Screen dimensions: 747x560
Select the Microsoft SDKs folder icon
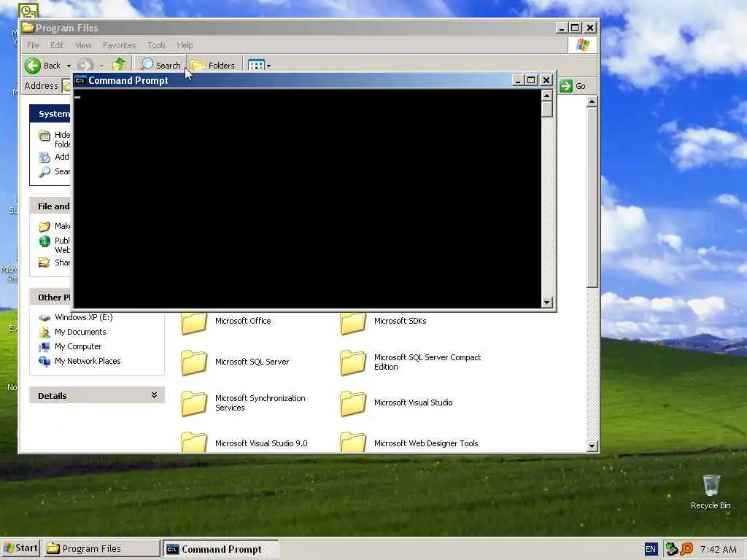click(353, 323)
